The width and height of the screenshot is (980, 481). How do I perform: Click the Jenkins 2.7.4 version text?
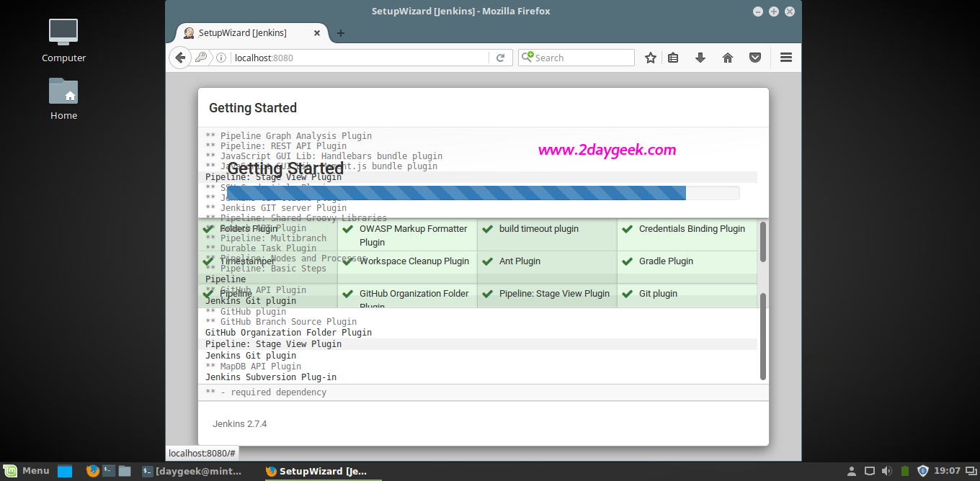(x=240, y=423)
